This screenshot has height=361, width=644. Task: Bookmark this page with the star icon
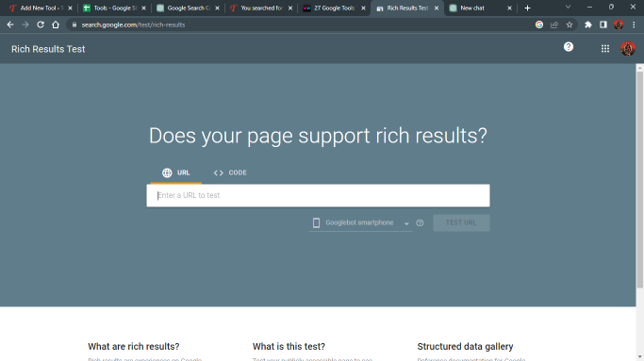coord(570,25)
